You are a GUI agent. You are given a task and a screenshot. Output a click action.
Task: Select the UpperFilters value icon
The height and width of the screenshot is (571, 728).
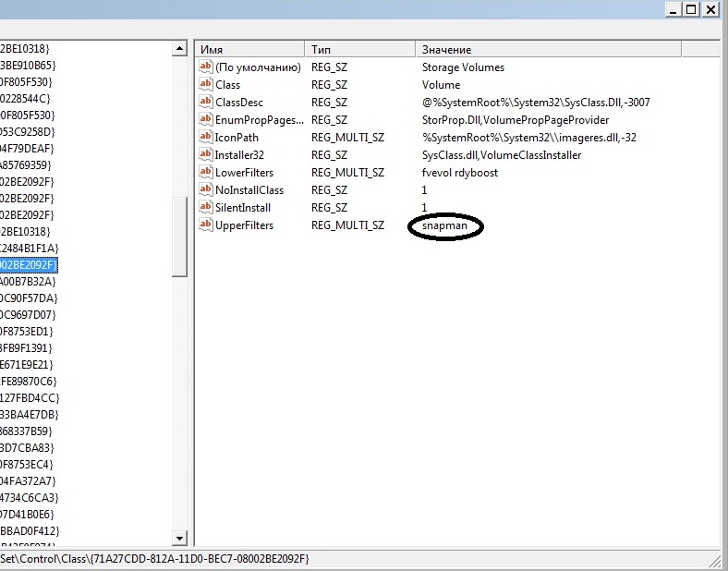(205, 225)
